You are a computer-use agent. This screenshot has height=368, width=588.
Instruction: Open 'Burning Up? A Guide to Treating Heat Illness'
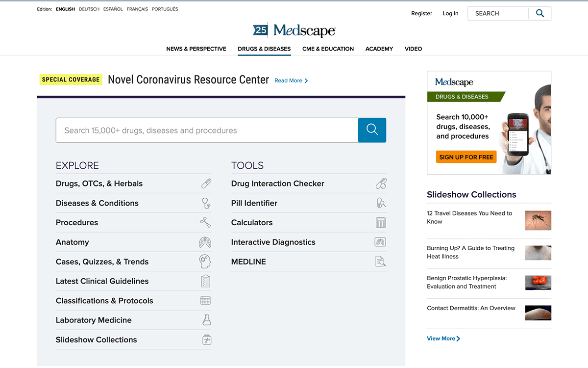tap(470, 252)
